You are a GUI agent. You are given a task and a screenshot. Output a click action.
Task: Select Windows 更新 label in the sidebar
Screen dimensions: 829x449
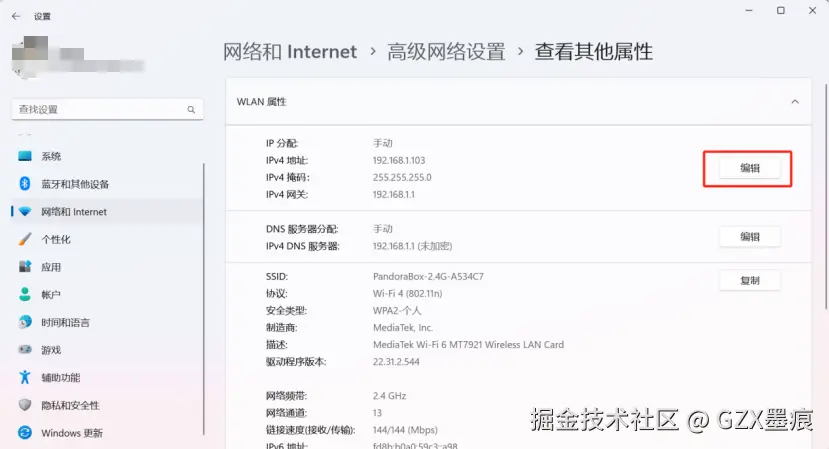72,433
